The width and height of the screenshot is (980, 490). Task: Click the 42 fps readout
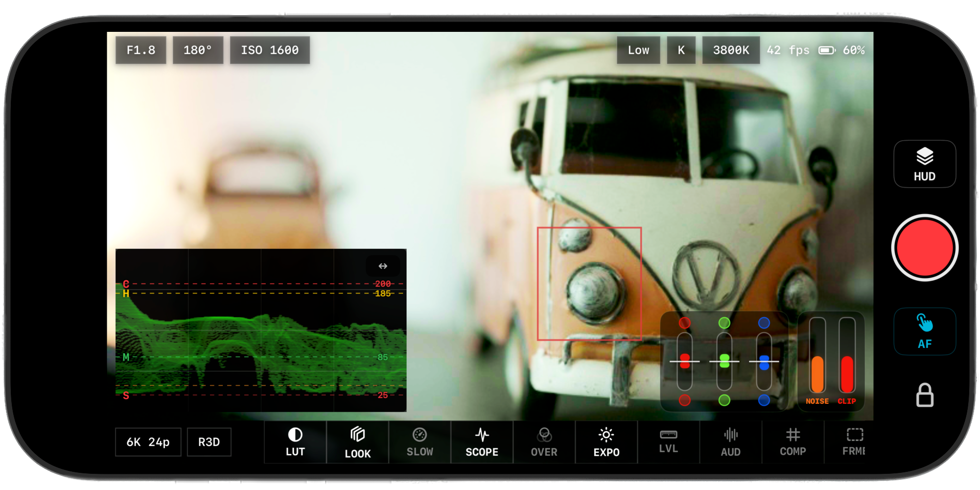coord(788,50)
